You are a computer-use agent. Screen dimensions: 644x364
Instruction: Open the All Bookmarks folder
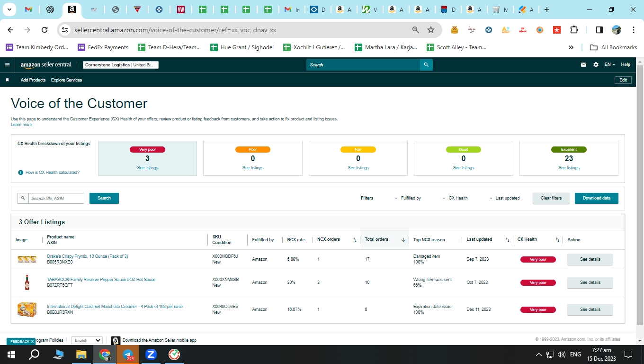[613, 47]
